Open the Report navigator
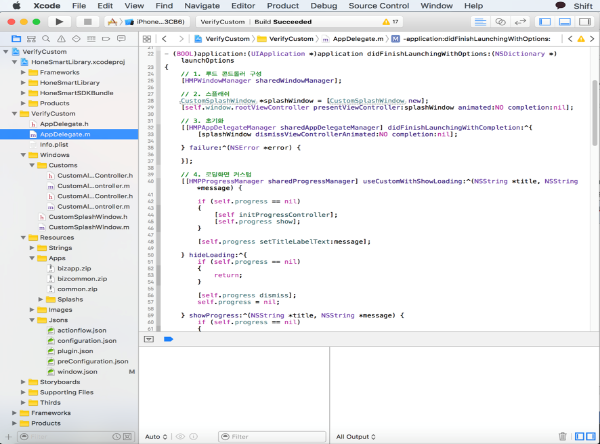The width and height of the screenshot is (600, 444). (121, 39)
